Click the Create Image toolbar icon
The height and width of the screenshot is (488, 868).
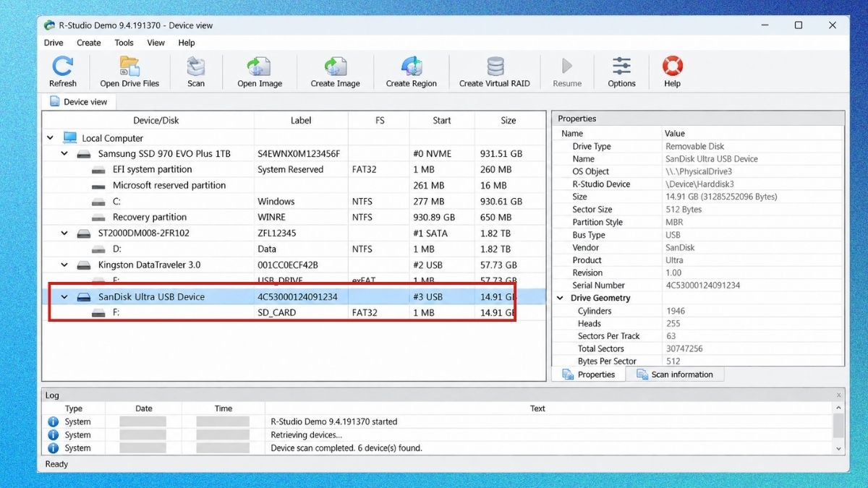tap(336, 67)
